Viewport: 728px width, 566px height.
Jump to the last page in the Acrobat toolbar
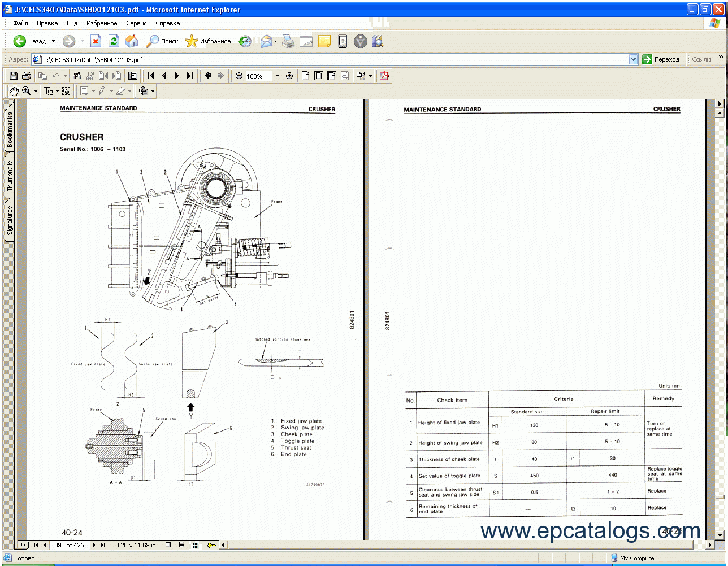click(x=190, y=76)
